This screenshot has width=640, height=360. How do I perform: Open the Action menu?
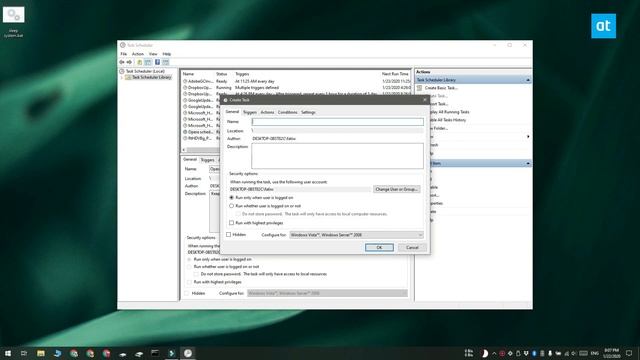pos(138,54)
